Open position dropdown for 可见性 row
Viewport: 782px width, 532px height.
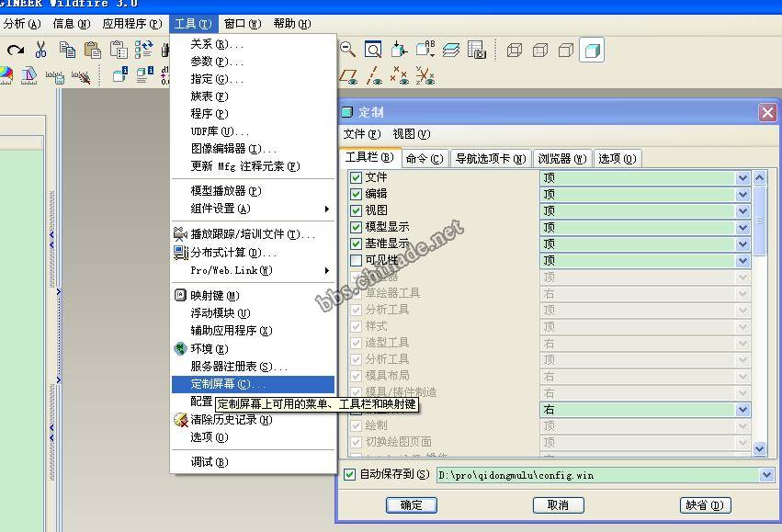coord(742,260)
